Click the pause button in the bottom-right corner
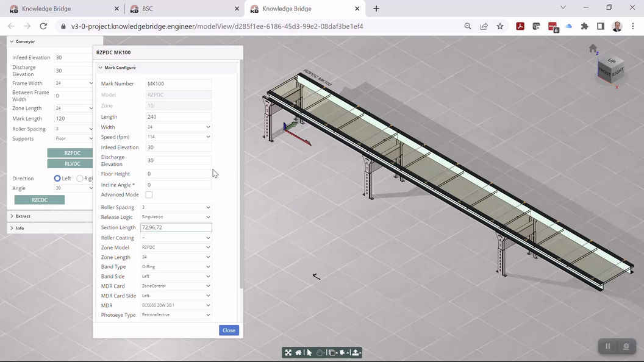 608,346
